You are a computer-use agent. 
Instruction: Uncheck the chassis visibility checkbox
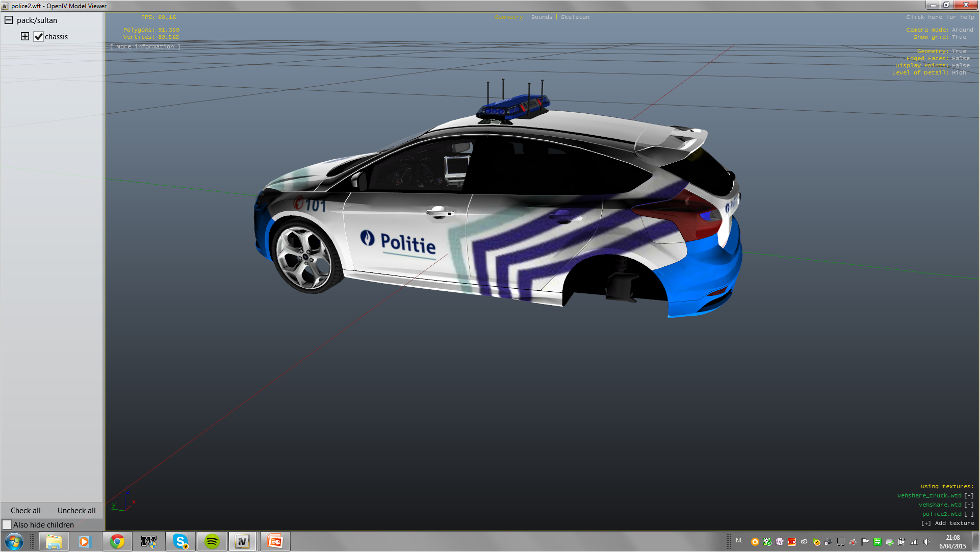(x=38, y=36)
